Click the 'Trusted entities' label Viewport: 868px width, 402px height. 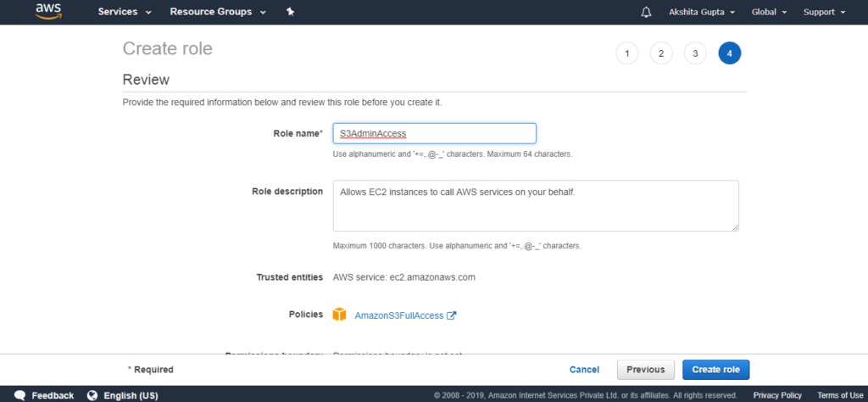coord(290,277)
